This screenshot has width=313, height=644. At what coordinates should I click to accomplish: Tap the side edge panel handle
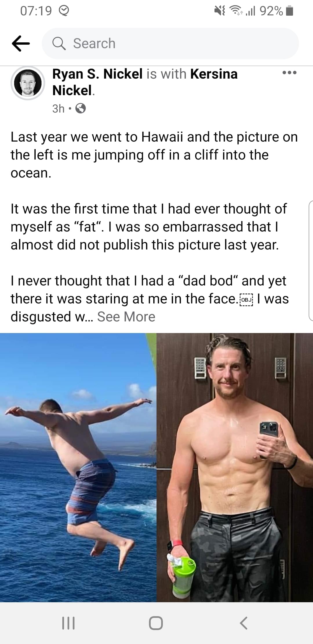pos(311,261)
